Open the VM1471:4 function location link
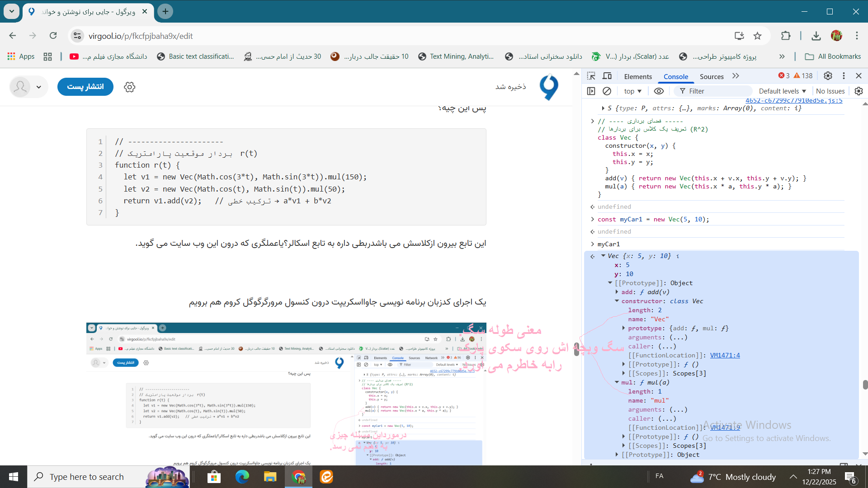Screen dimensions: 868x488 click(x=726, y=355)
